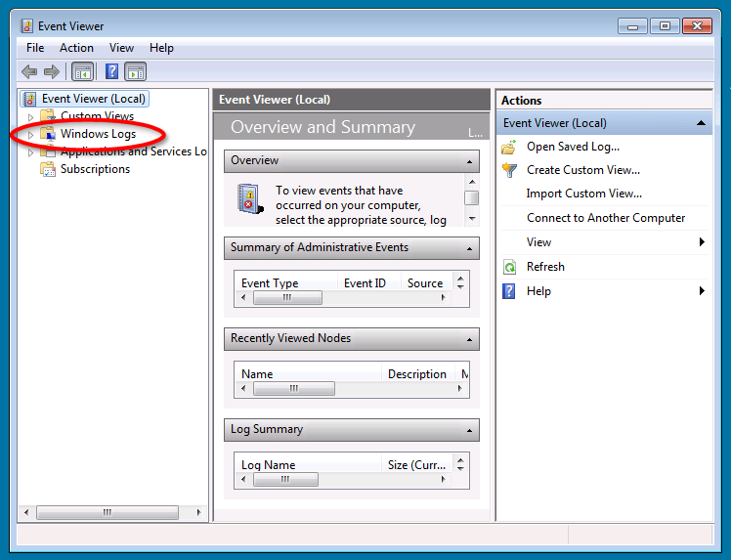Click the Event Viewer (Local) tree root icon

point(29,99)
